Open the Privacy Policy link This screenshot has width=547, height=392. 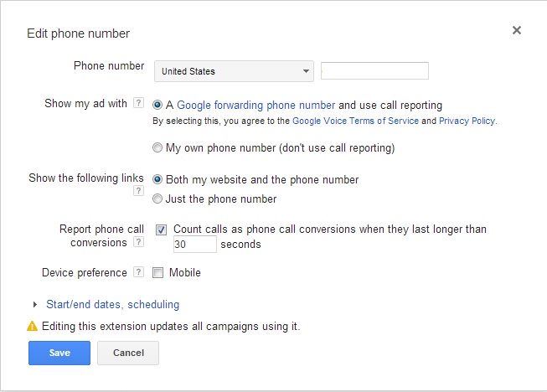coord(467,121)
